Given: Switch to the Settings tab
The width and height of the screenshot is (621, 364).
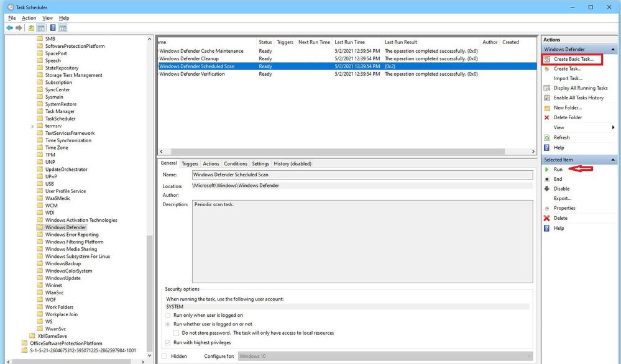Looking at the screenshot, I should 260,164.
